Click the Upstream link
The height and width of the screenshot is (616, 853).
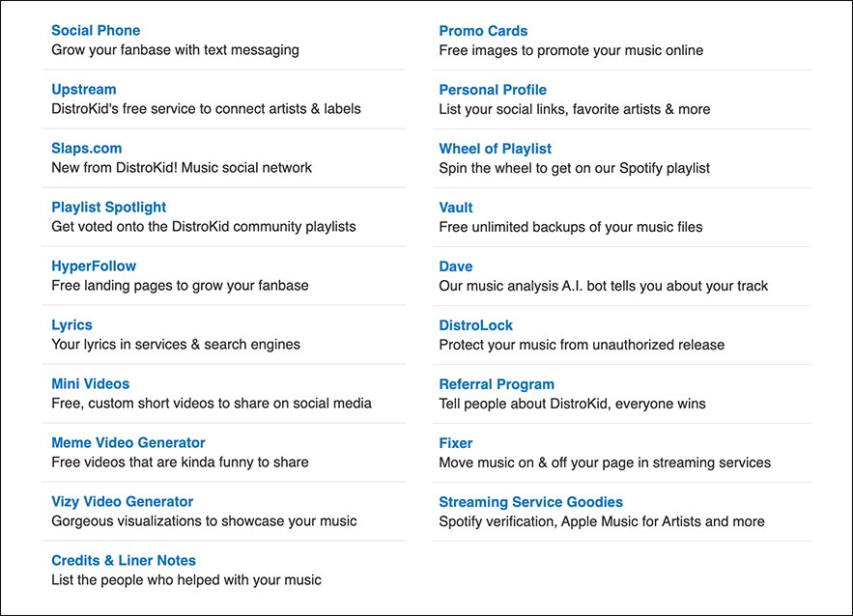pyautogui.click(x=83, y=89)
